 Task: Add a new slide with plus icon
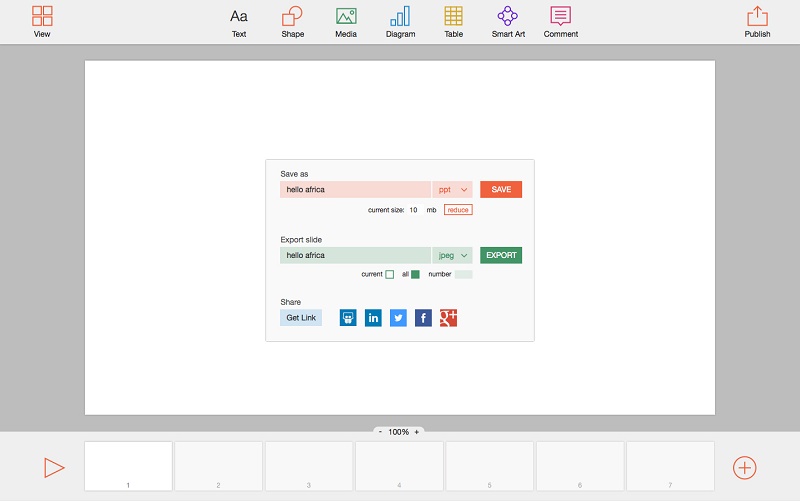point(744,468)
